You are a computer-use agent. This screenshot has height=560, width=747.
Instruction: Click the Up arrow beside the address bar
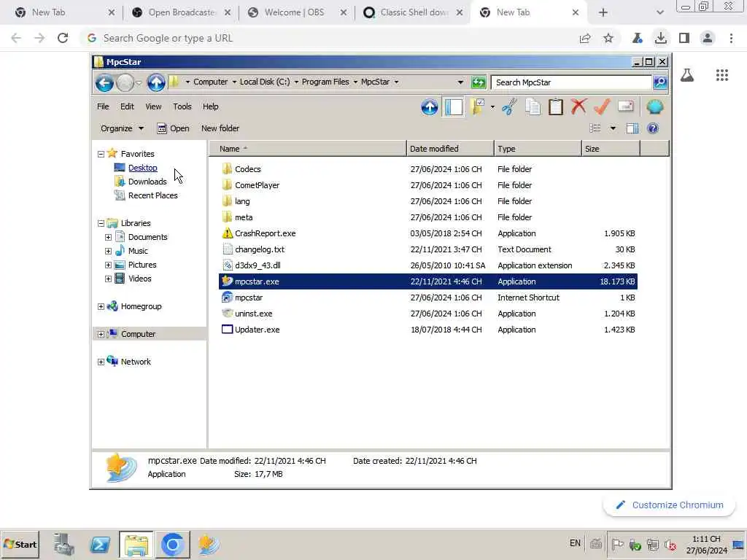[x=156, y=82]
